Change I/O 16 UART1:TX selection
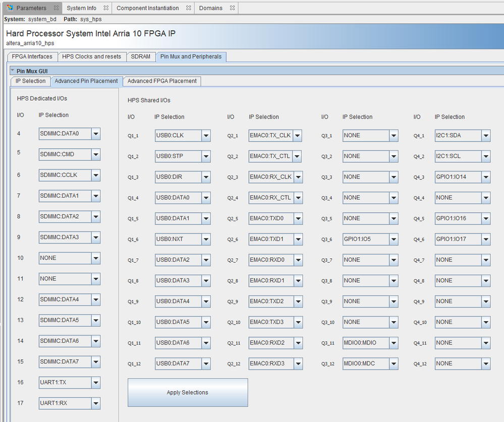Screen dimensions: 504x422 (96, 383)
